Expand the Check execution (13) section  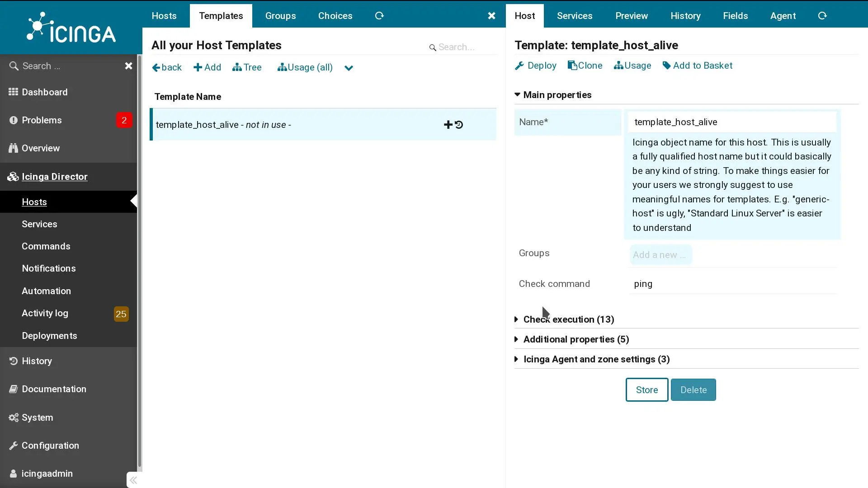564,319
